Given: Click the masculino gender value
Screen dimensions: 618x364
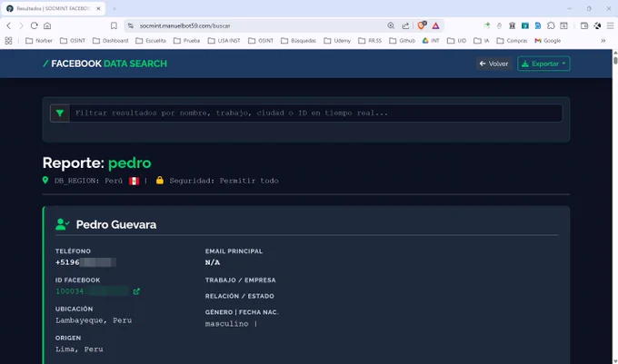Looking at the screenshot, I should [x=226, y=324].
